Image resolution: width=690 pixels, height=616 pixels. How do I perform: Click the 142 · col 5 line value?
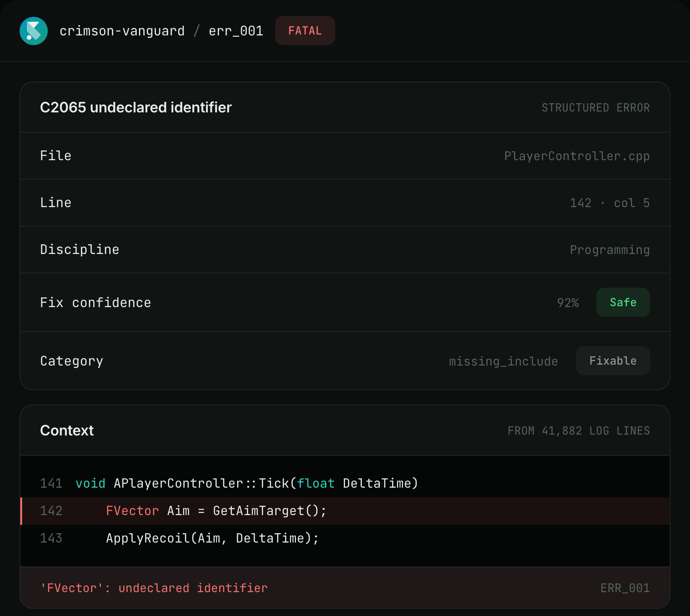pyautogui.click(x=609, y=203)
